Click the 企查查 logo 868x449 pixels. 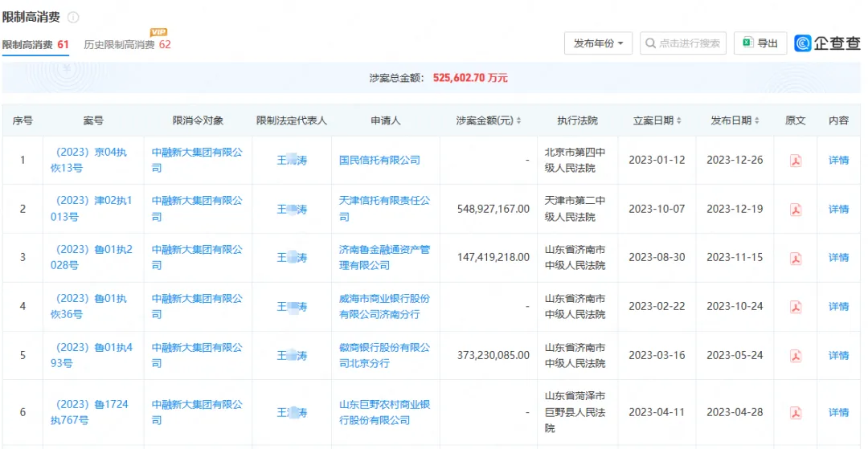click(828, 43)
